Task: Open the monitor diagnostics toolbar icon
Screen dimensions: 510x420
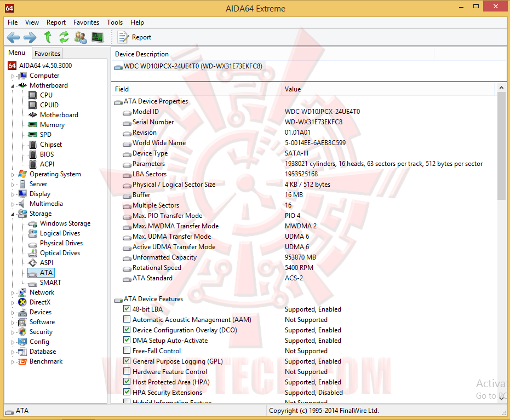Action: [x=98, y=37]
